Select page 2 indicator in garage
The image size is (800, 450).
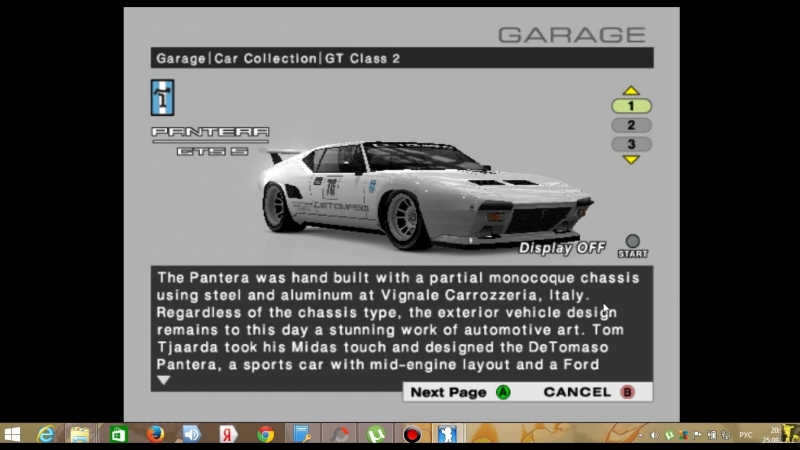[x=631, y=125]
